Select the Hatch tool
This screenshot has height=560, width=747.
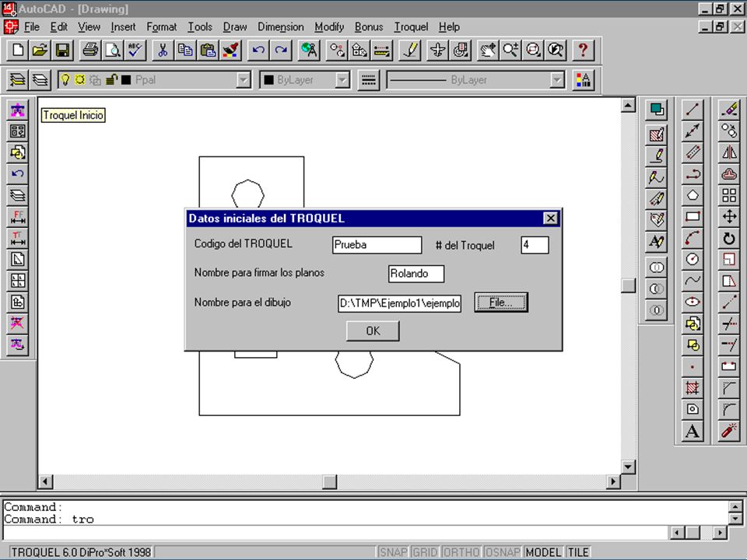click(693, 387)
